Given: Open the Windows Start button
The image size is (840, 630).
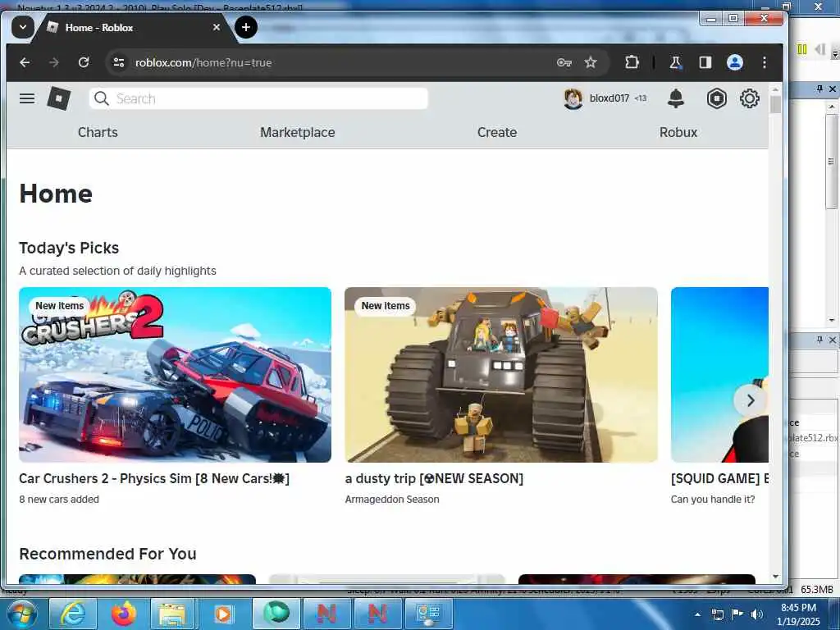Looking at the screenshot, I should (x=21, y=614).
